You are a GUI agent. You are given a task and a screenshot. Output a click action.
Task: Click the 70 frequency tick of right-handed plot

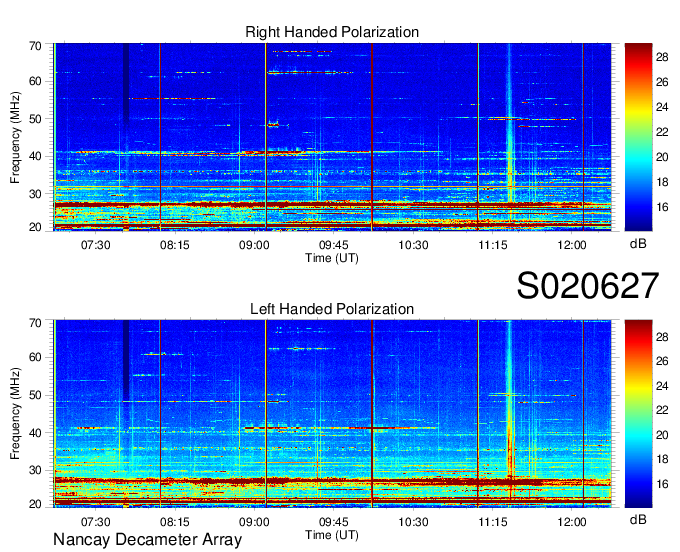pyautogui.click(x=35, y=46)
